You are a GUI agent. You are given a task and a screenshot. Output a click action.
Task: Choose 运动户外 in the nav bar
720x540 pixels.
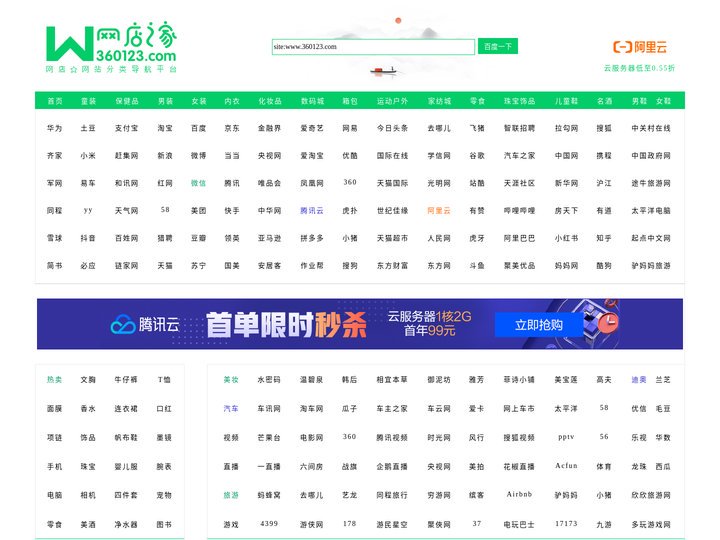tap(392, 101)
